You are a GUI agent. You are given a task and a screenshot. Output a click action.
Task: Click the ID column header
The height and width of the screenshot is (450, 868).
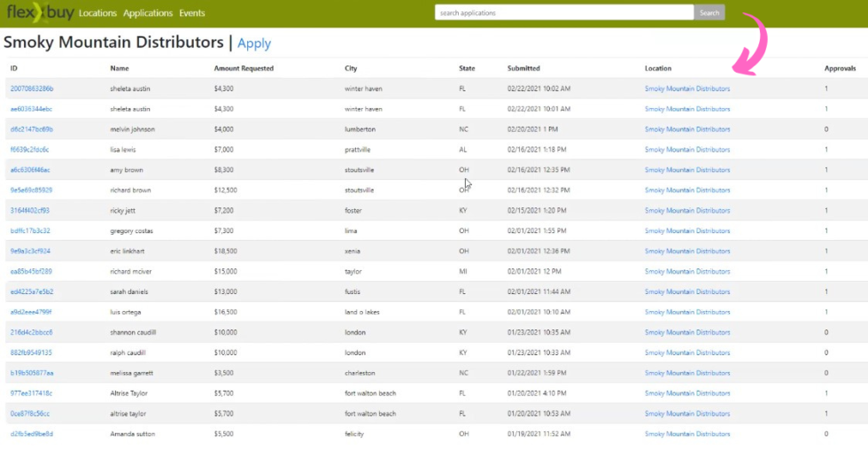coord(14,68)
